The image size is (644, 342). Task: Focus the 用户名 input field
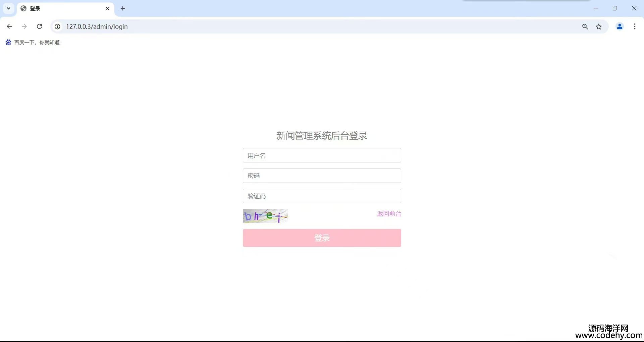click(x=322, y=155)
